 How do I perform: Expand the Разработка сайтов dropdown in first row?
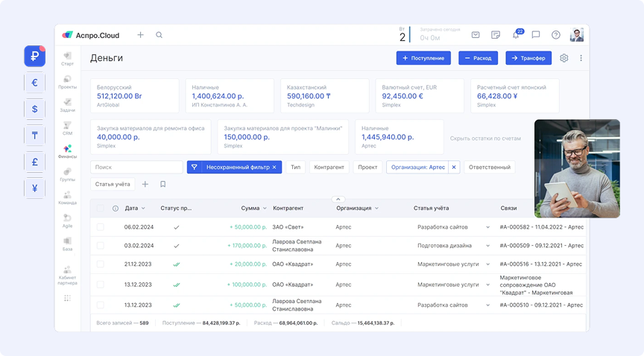click(488, 226)
